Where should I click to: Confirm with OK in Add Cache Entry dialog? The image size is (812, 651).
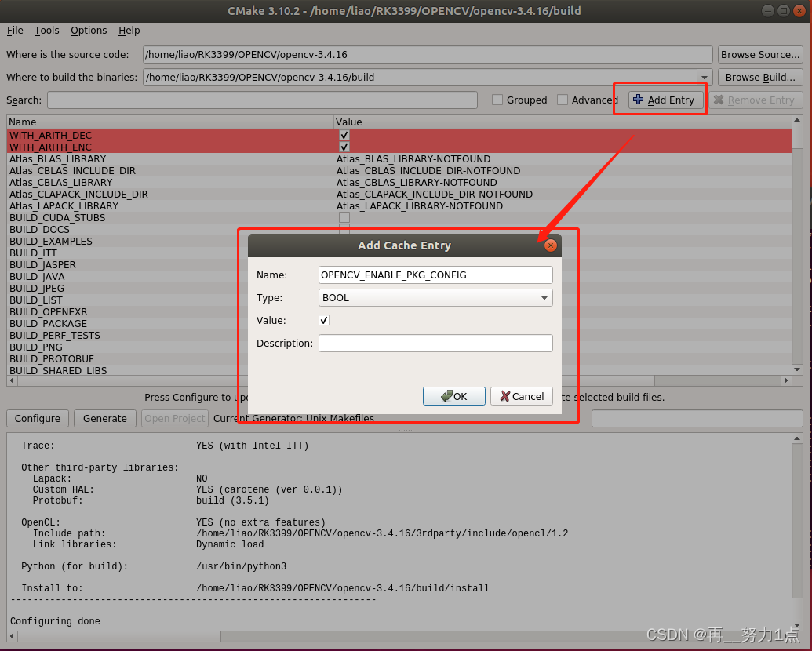click(x=453, y=396)
